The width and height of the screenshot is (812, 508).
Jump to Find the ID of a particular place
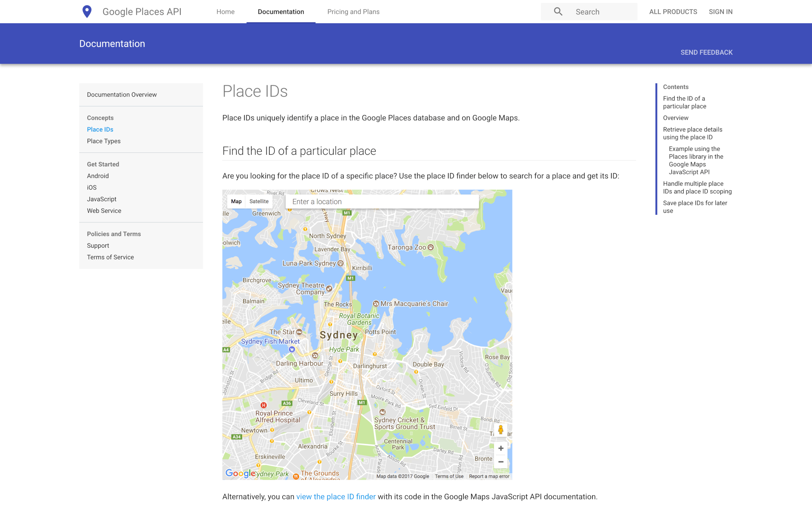click(685, 103)
